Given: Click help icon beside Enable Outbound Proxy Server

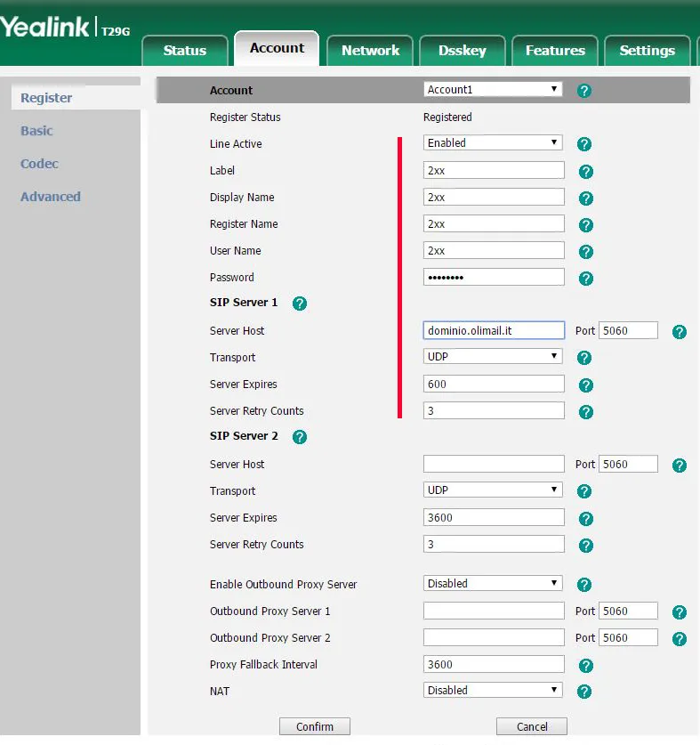Looking at the screenshot, I should (x=584, y=585).
